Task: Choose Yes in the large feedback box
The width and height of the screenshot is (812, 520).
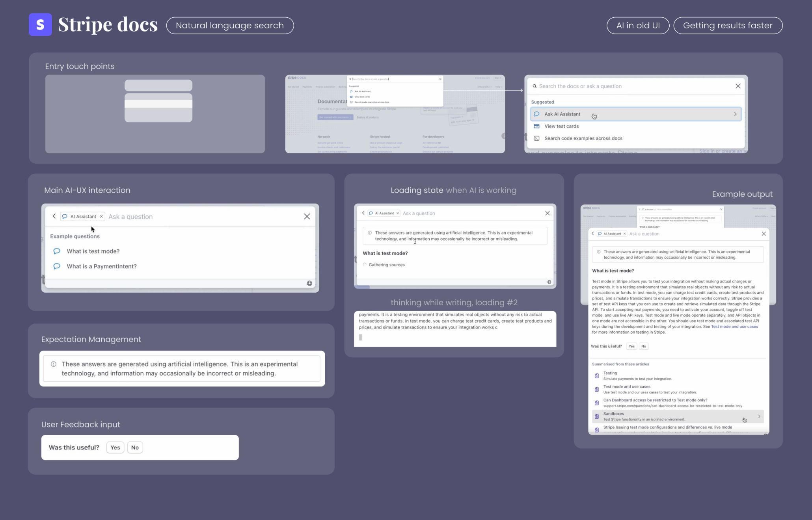Action: pos(115,448)
